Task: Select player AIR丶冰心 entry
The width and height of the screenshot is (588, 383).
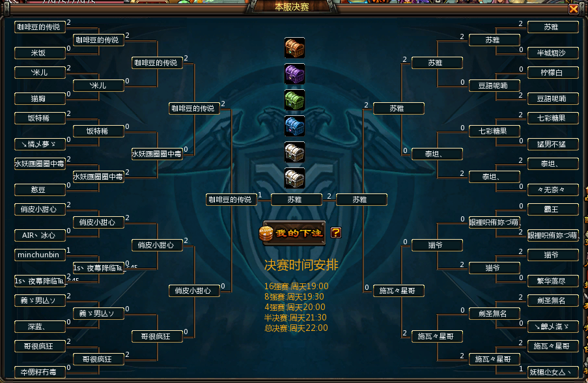Action: pos(40,235)
